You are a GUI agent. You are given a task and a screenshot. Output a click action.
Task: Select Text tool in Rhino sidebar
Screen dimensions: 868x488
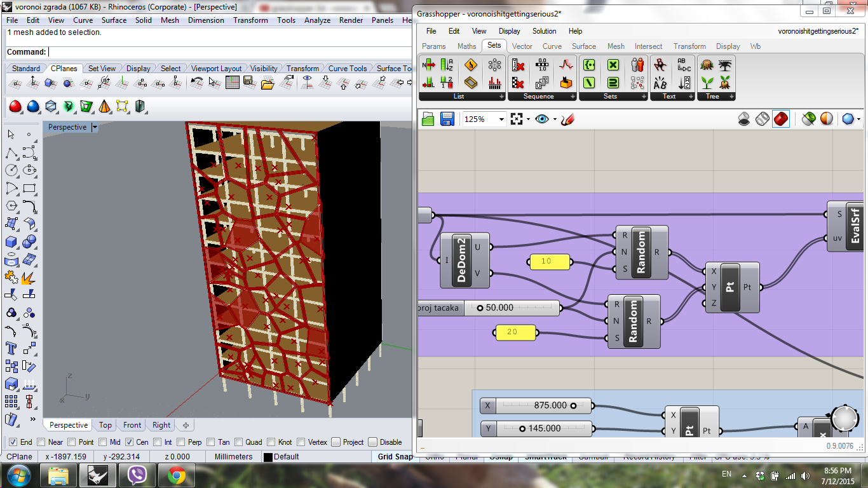tap(11, 348)
